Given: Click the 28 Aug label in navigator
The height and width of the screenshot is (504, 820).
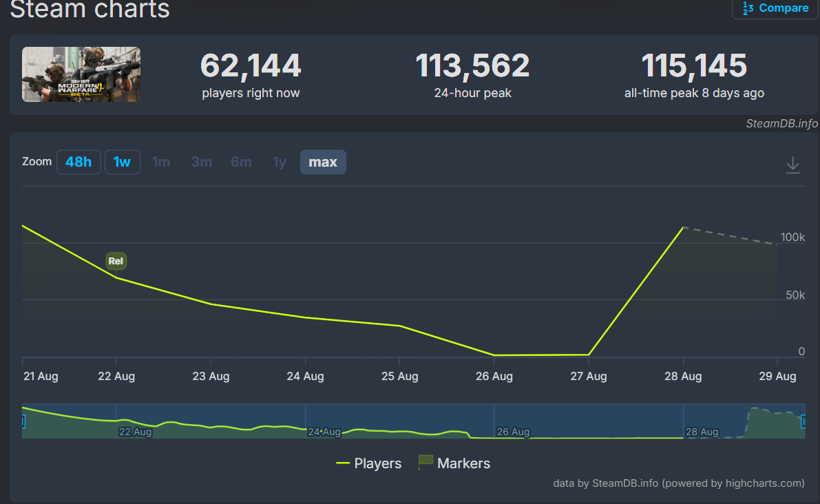Looking at the screenshot, I should [702, 432].
